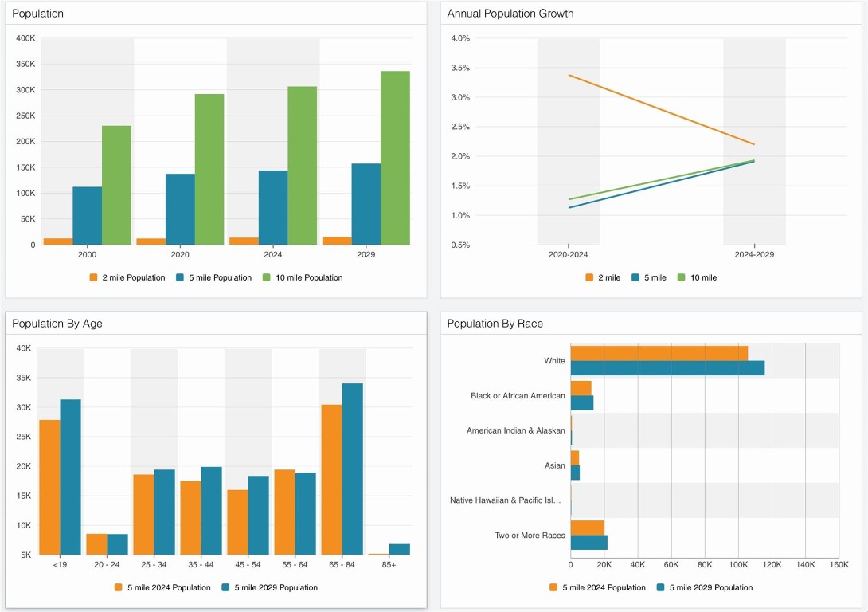Select the blue Two or More Races bar
The height and width of the screenshot is (612, 868).
coord(588,542)
